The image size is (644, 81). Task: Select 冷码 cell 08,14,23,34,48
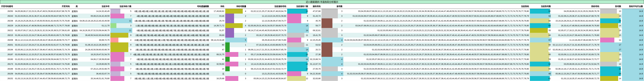point(218,40)
